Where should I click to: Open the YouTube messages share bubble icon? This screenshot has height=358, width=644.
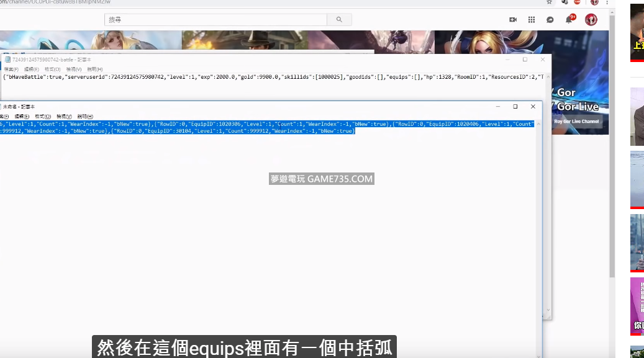pyautogui.click(x=550, y=20)
